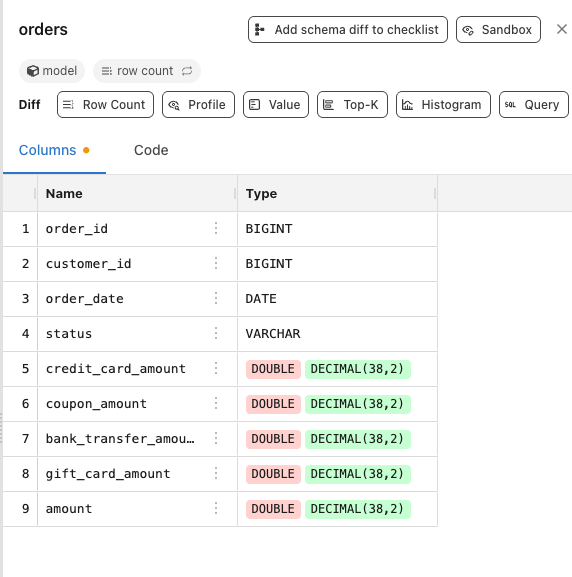Refresh row count via the loop icon

click(187, 71)
